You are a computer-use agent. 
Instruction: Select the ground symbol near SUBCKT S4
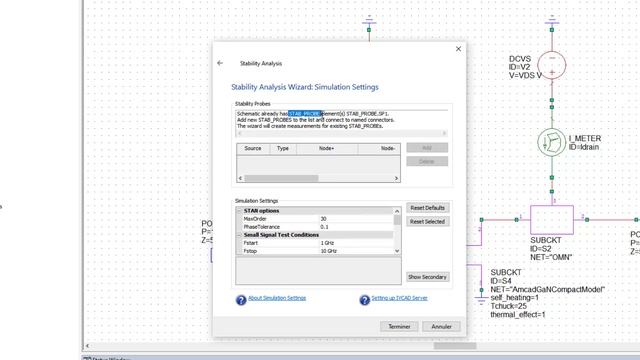tap(481, 301)
